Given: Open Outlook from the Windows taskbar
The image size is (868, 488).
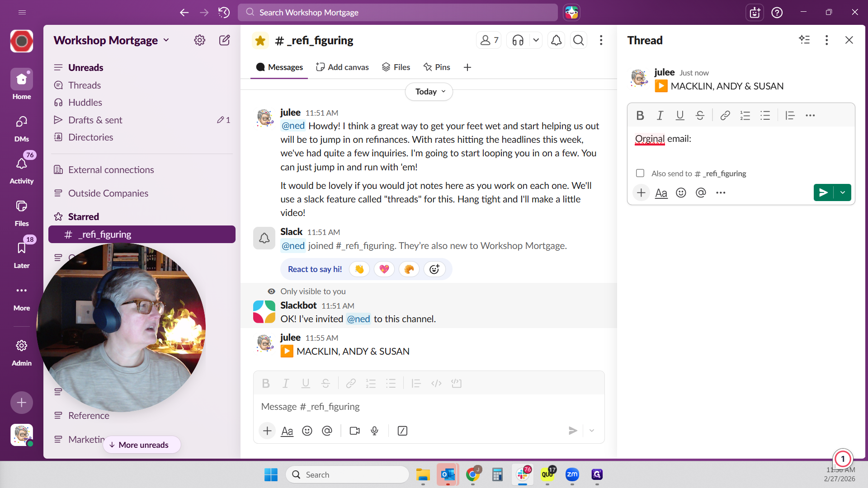Looking at the screenshot, I should click(448, 475).
